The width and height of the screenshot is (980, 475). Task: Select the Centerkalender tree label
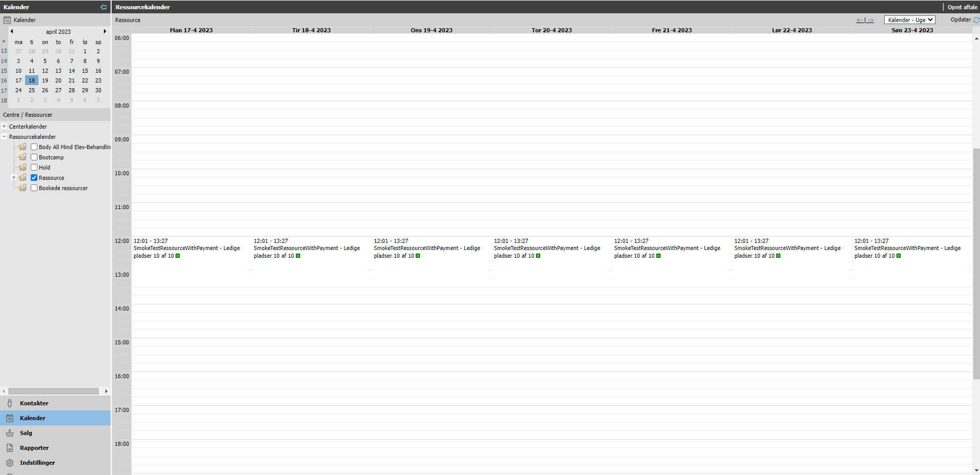28,127
